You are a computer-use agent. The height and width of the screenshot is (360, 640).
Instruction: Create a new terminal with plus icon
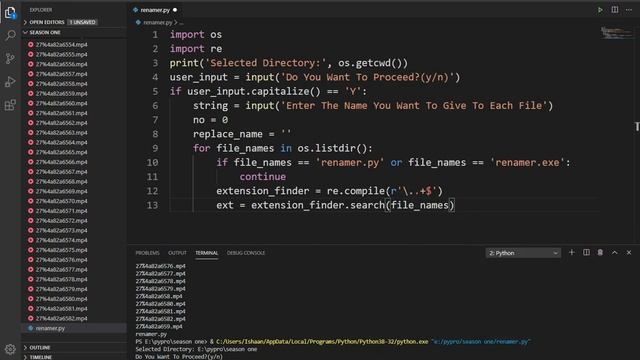pyautogui.click(x=571, y=253)
